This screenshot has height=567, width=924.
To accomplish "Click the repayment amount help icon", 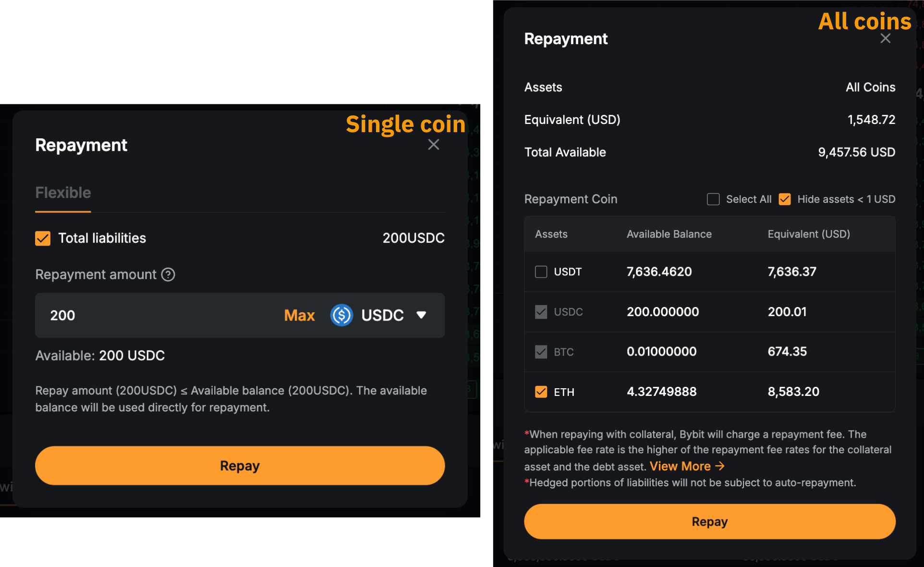I will tap(168, 275).
